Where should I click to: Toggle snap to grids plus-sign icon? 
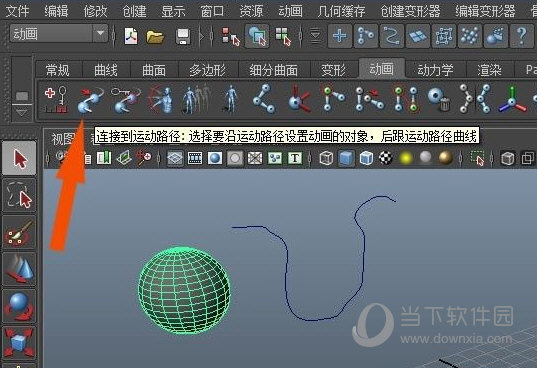339,36
